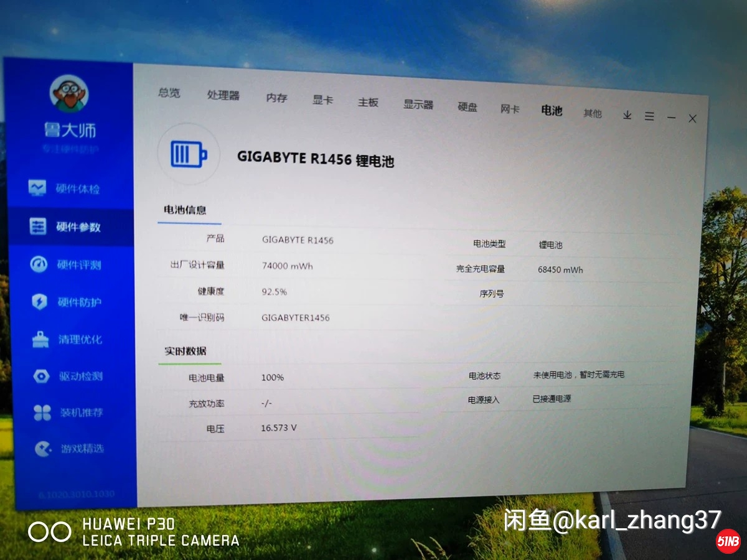Select the 硬件参数 sliders icon
Image resolution: width=747 pixels, height=560 pixels.
38,226
